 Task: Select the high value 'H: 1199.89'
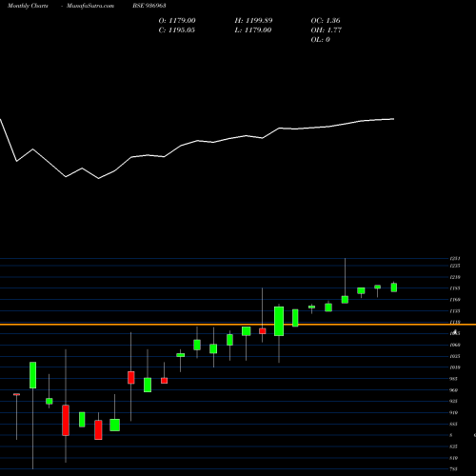(x=253, y=21)
